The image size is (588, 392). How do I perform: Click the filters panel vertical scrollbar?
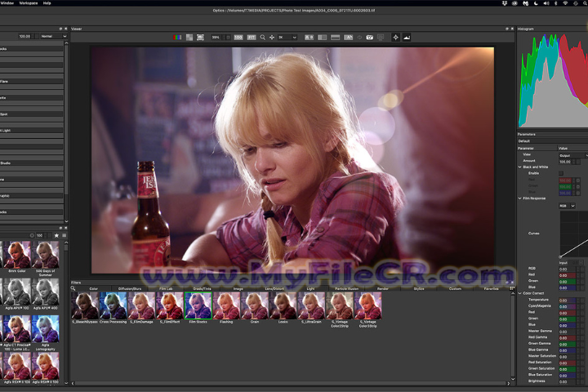tap(513, 336)
